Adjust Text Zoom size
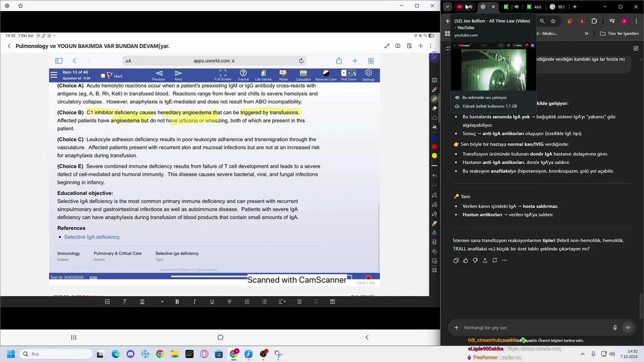The width and height of the screenshot is (644, 362). (348, 75)
